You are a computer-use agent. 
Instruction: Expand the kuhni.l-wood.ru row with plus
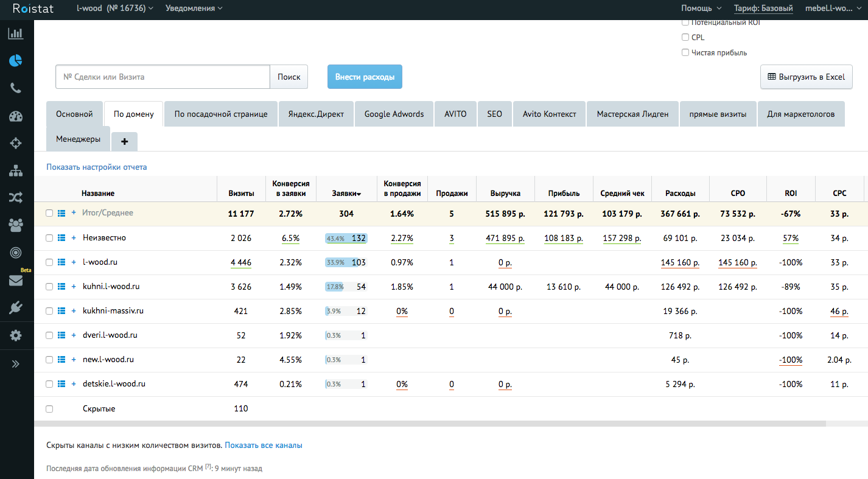(74, 286)
